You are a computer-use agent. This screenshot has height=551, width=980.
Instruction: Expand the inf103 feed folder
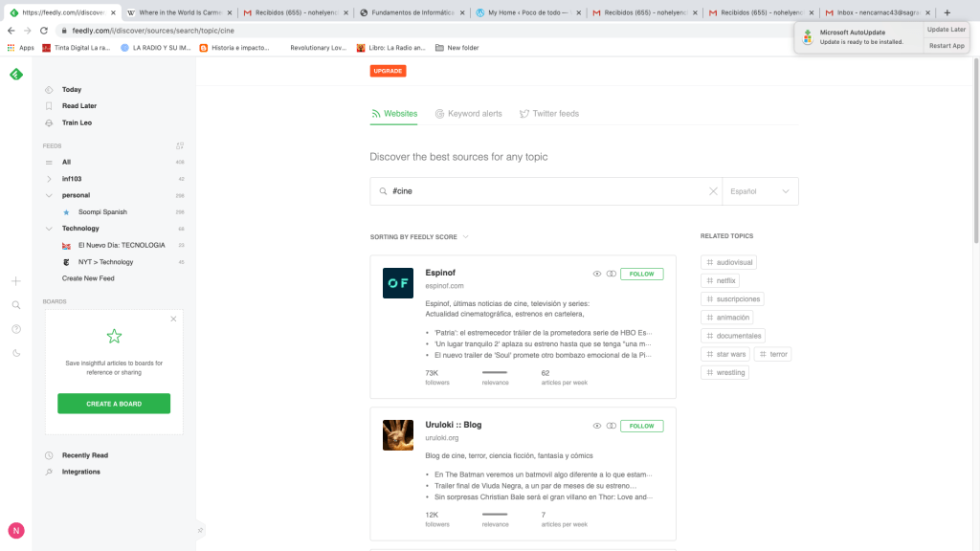[x=49, y=179]
